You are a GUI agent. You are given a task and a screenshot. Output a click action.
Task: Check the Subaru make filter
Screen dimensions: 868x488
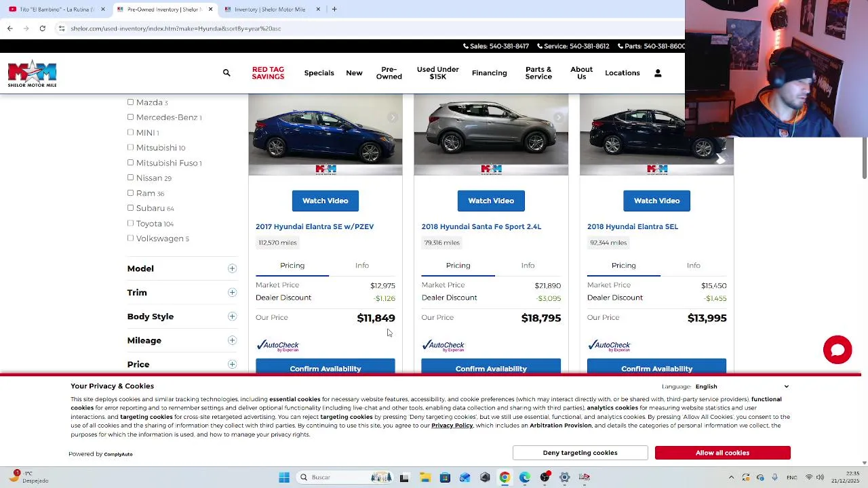pyautogui.click(x=130, y=208)
